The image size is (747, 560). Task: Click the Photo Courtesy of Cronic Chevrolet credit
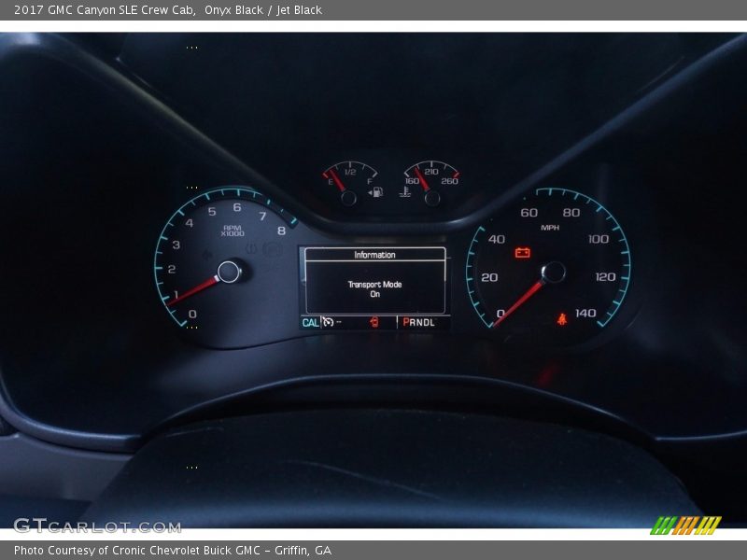(173, 551)
